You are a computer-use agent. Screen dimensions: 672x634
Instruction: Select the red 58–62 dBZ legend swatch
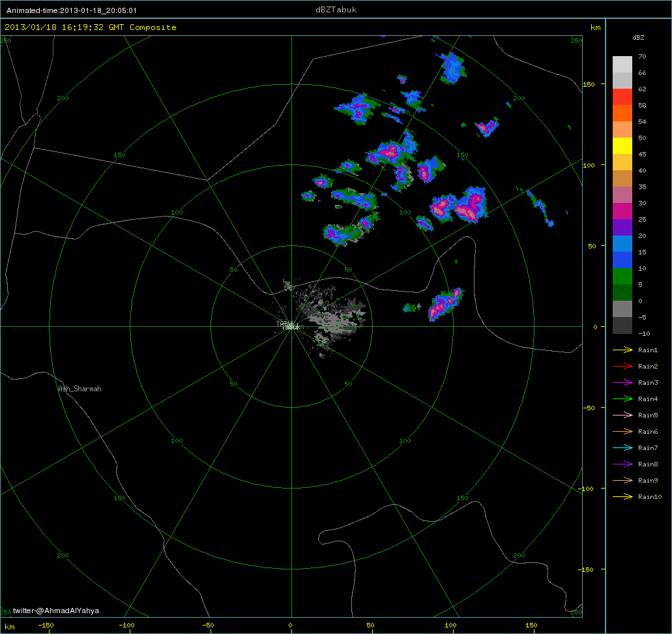pos(622,97)
